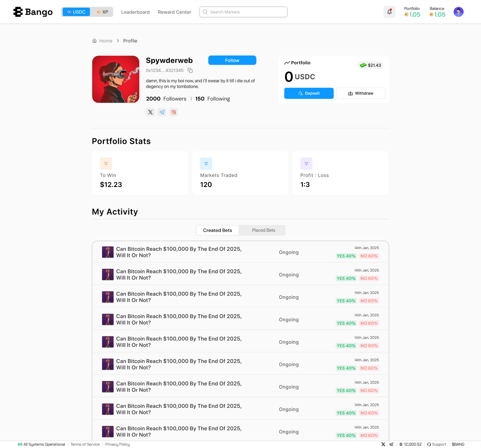Image resolution: width=481 pixels, height=448 pixels.
Task: Toggle the currency display to USDC
Action: [76, 12]
